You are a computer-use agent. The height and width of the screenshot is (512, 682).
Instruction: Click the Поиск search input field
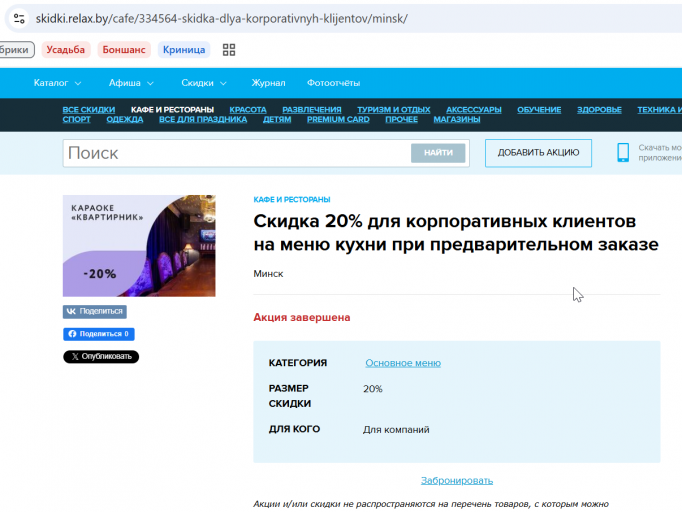[x=237, y=153]
